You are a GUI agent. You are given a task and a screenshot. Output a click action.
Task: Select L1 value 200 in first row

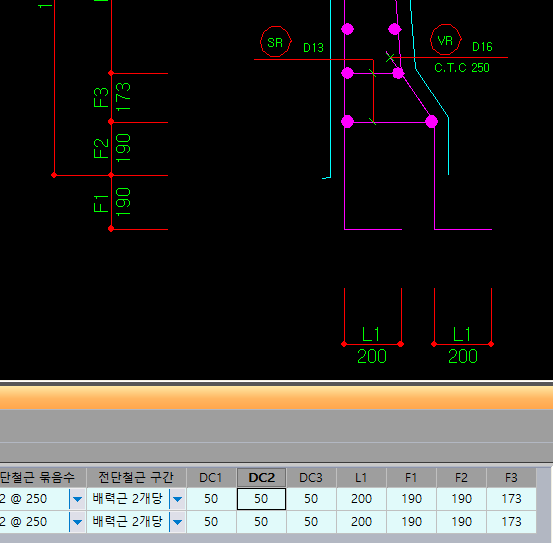(x=361, y=499)
